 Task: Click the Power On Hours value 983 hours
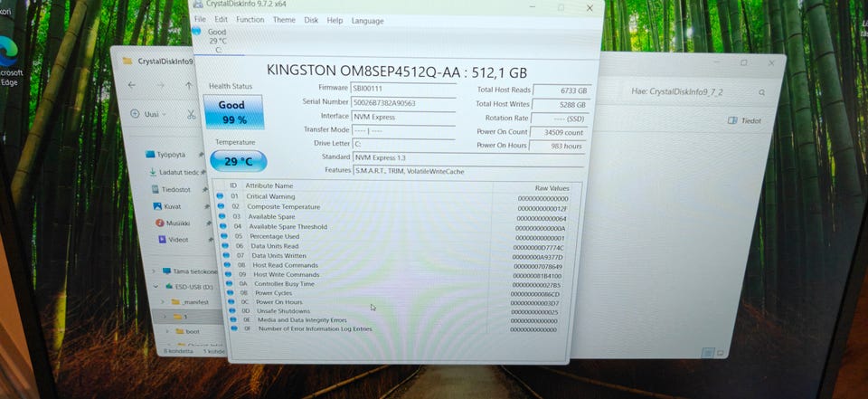coord(557,147)
